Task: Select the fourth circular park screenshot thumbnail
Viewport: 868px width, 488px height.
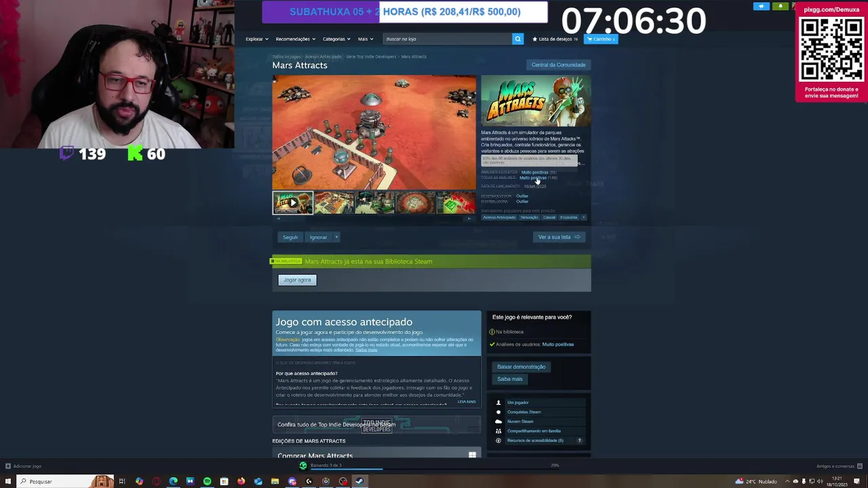Action: 415,203
